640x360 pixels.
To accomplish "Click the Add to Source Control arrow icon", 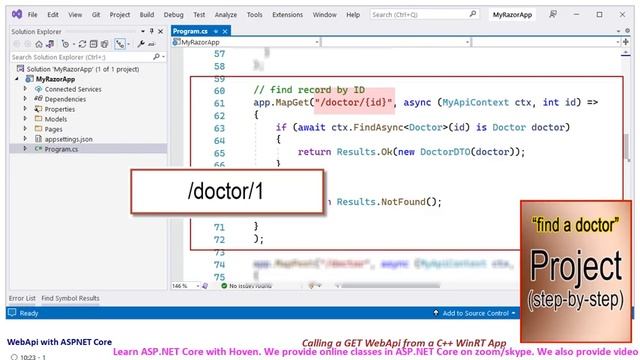I will [436, 313].
